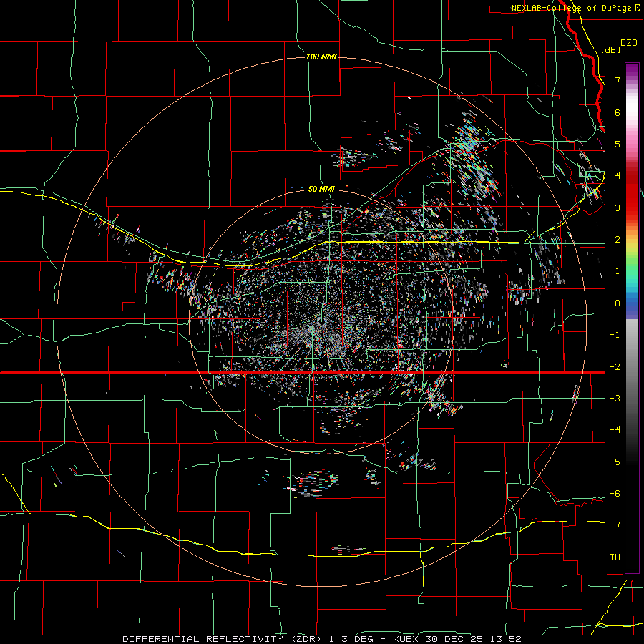The height and width of the screenshot is (644, 644).
Task: Click the -1 dB tick label
Action: click(615, 335)
